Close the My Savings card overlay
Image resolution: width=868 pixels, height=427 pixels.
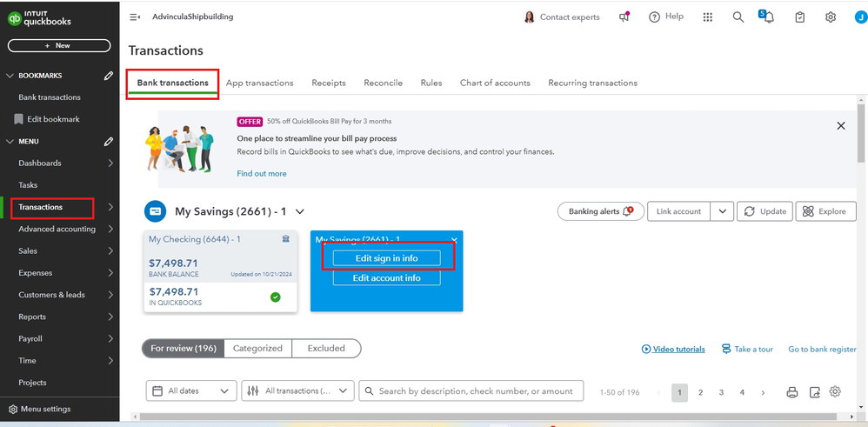(454, 238)
